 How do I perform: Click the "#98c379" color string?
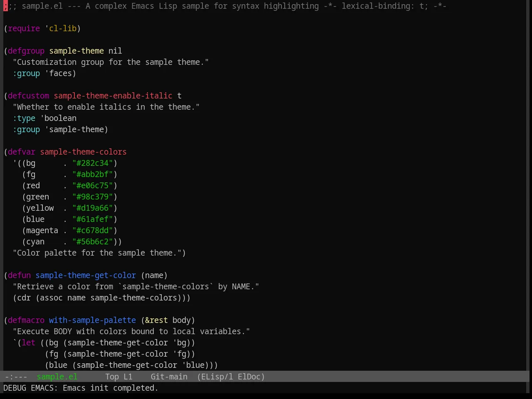92,197
